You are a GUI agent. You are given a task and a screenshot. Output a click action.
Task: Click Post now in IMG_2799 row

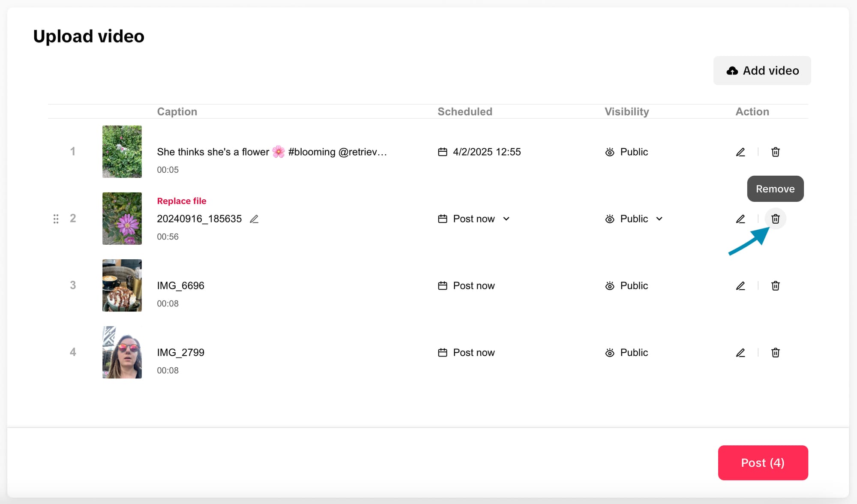click(x=474, y=353)
